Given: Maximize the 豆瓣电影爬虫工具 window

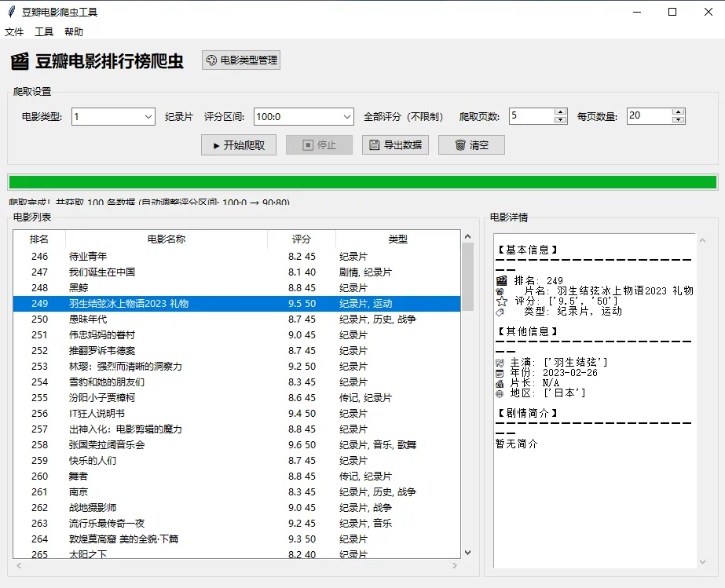Looking at the screenshot, I should (672, 12).
